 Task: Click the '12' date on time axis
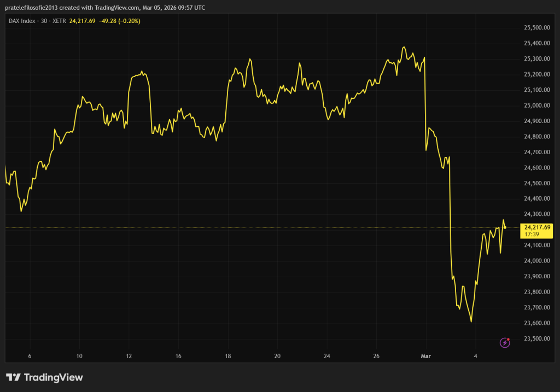[129, 356]
